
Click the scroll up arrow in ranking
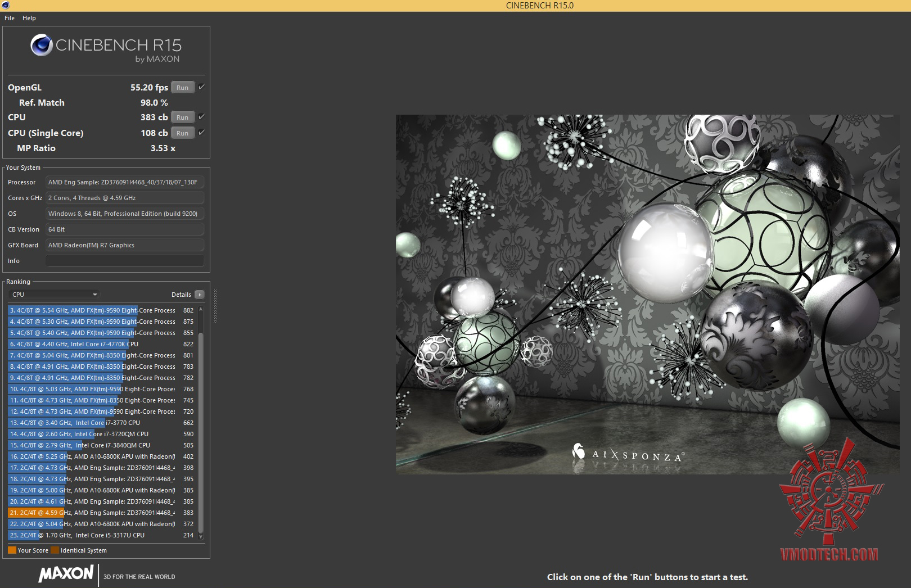tap(201, 309)
